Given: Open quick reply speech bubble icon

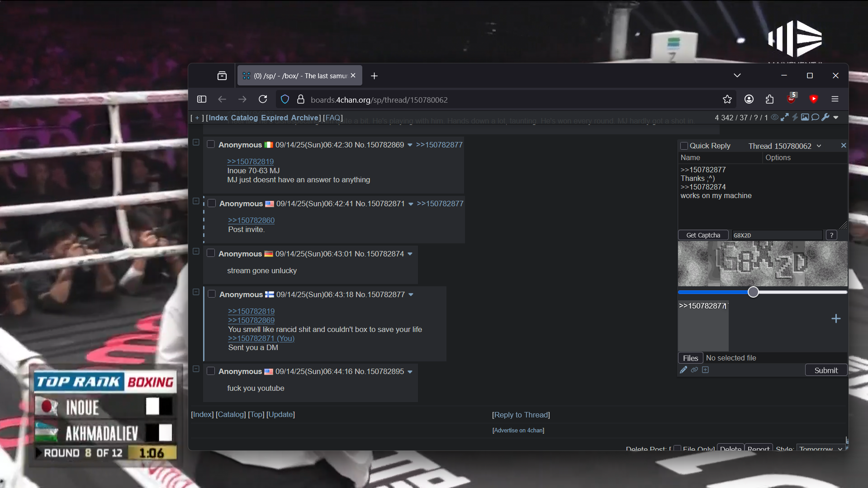Looking at the screenshot, I should (x=815, y=118).
